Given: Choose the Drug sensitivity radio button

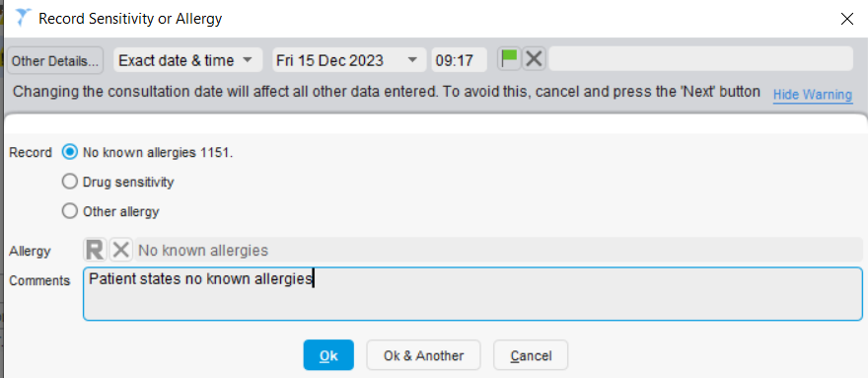Looking at the screenshot, I should [x=70, y=182].
